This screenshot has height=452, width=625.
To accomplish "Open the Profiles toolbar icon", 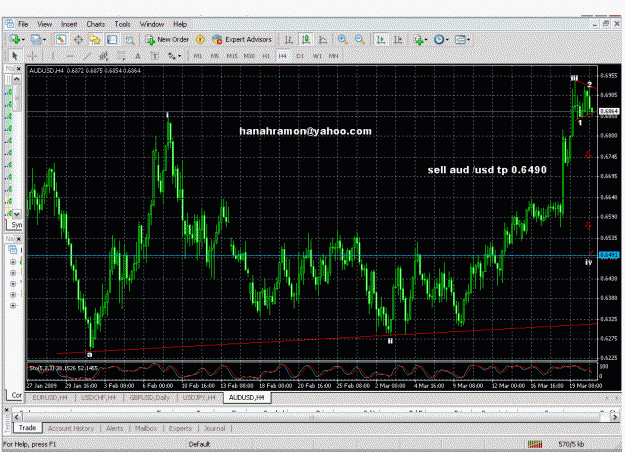I will pos(38,39).
